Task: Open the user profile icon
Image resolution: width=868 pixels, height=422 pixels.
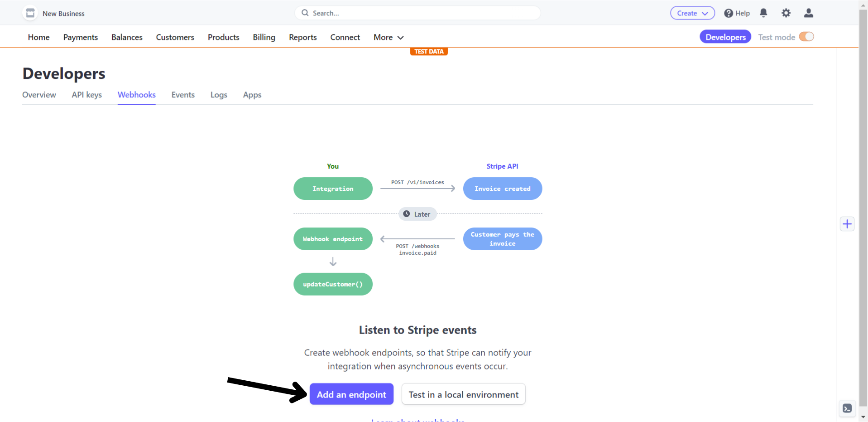Action: coord(809,13)
